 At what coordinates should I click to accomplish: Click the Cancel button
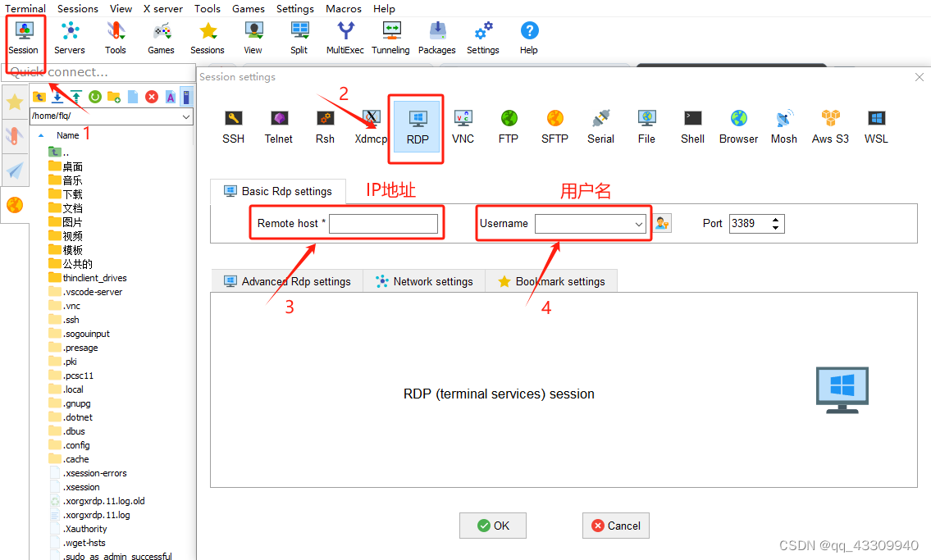tap(616, 526)
